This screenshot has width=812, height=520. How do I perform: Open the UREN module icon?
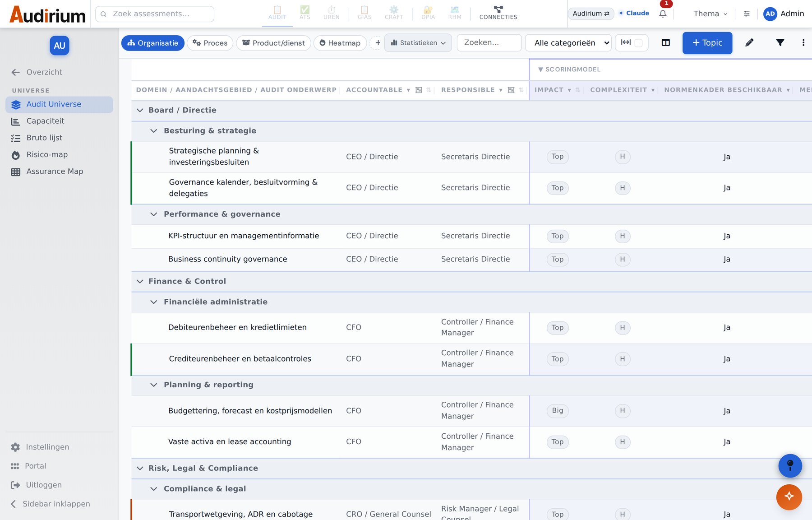(331, 13)
